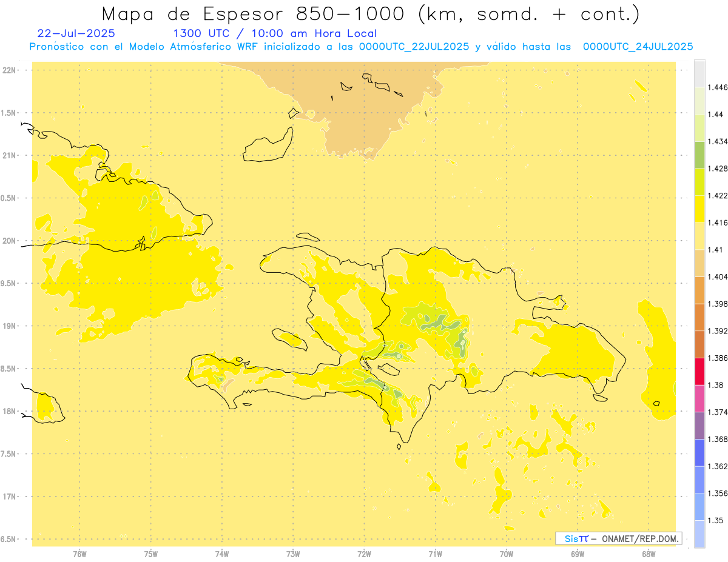The image size is (728, 562).
Task: Click the legend value '1.35'
Action: pyautogui.click(x=716, y=520)
